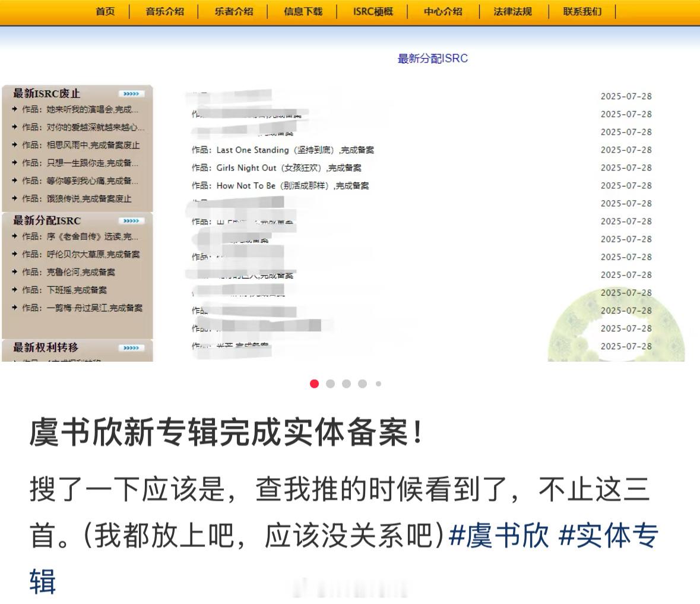The width and height of the screenshot is (700, 604).
Task: Go to the fourth image dot
Action: (363, 384)
